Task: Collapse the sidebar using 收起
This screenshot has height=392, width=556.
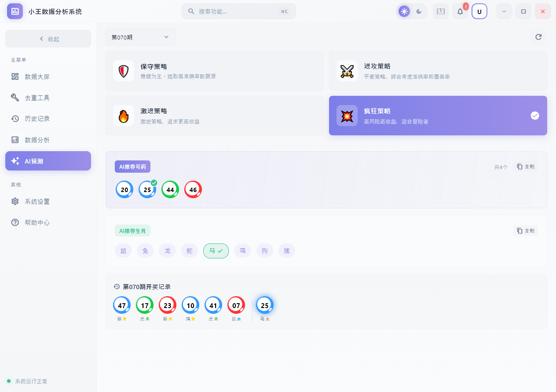Action: (x=48, y=39)
